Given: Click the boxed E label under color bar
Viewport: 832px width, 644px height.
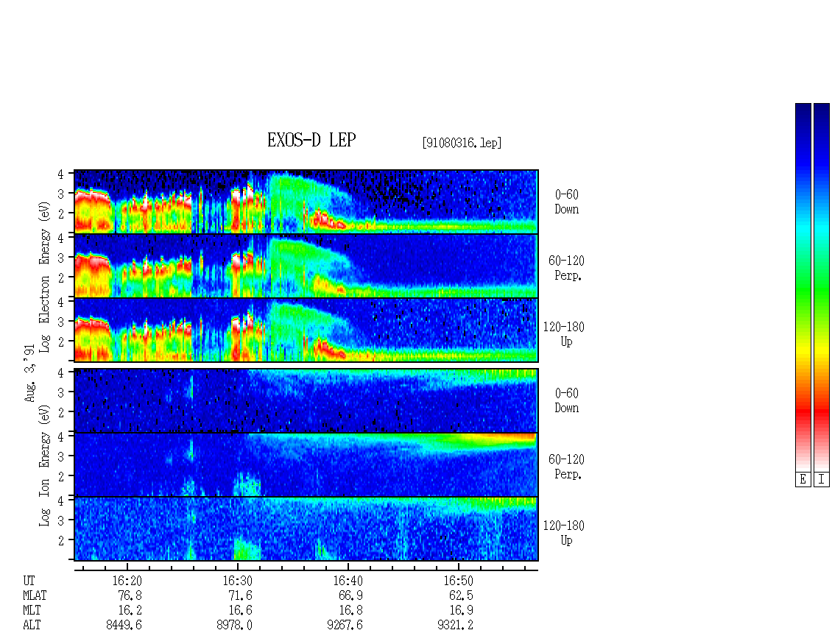Looking at the screenshot, I should tap(803, 479).
